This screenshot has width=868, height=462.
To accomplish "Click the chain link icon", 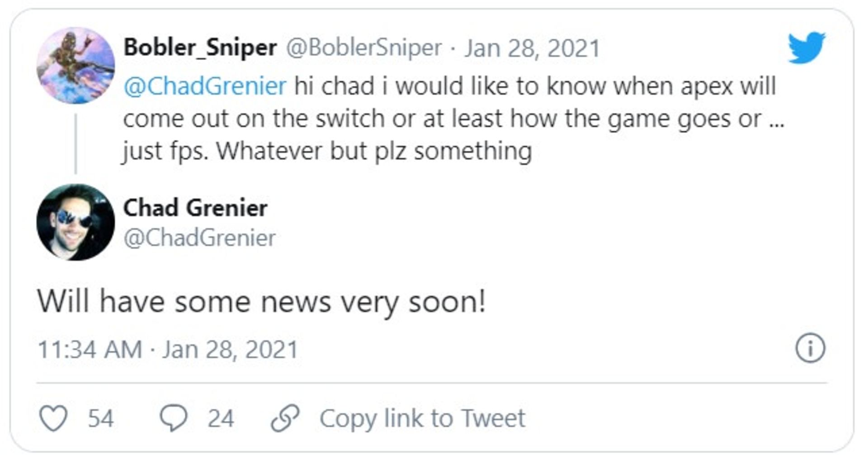I will (x=285, y=418).
